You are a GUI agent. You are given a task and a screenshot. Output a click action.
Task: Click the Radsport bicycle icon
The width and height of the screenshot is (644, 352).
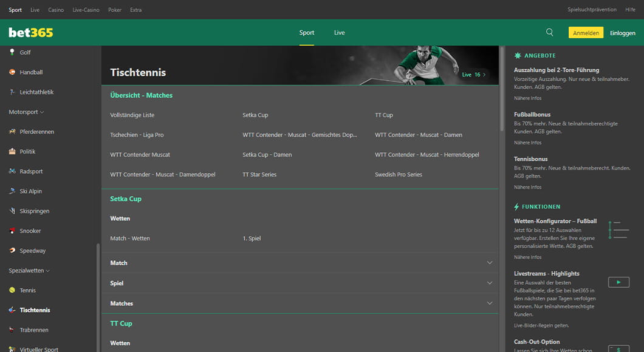click(12, 171)
